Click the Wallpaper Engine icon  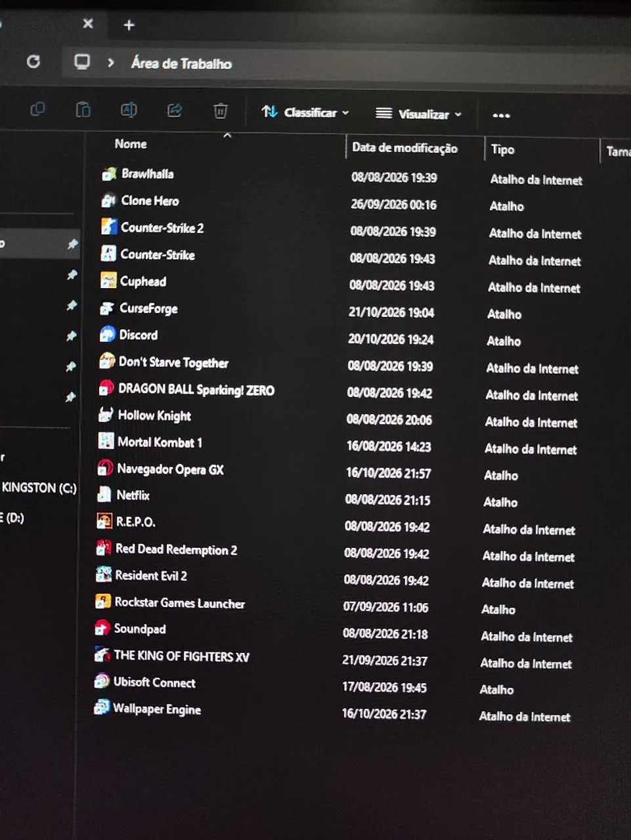[101, 708]
